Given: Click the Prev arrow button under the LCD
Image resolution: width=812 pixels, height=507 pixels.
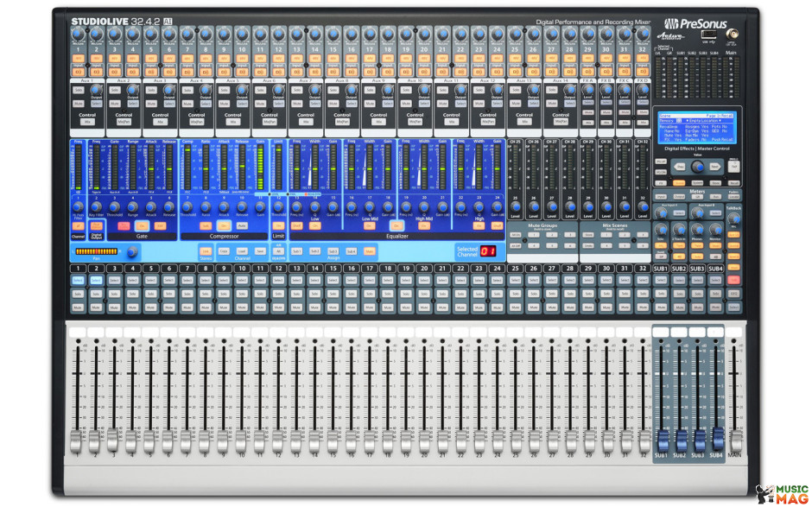Looking at the screenshot, I should click(x=680, y=167).
